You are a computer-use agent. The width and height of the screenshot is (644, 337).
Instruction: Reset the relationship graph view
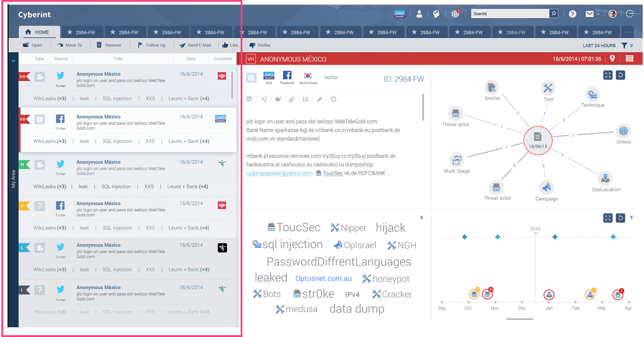point(620,75)
